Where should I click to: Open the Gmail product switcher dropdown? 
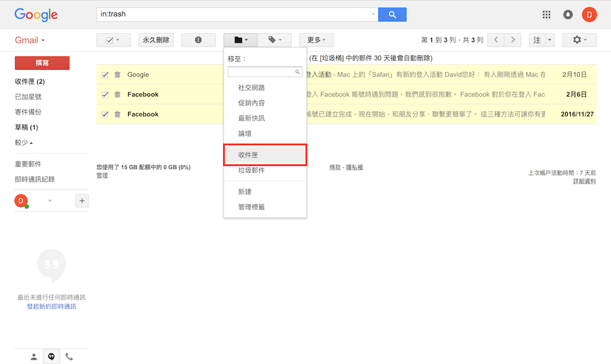point(30,40)
